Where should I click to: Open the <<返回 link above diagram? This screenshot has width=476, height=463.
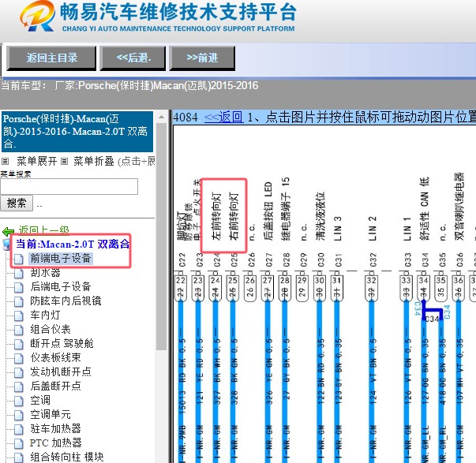(x=223, y=117)
